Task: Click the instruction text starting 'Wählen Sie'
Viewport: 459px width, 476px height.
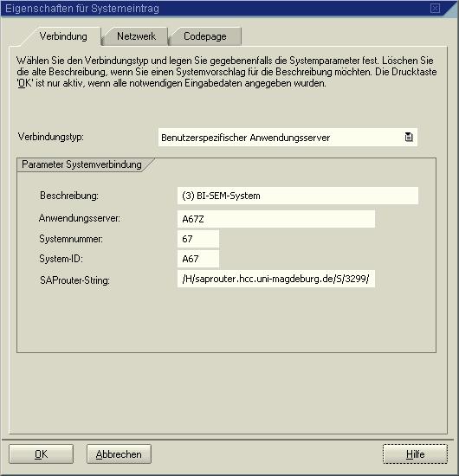Action: [x=226, y=72]
